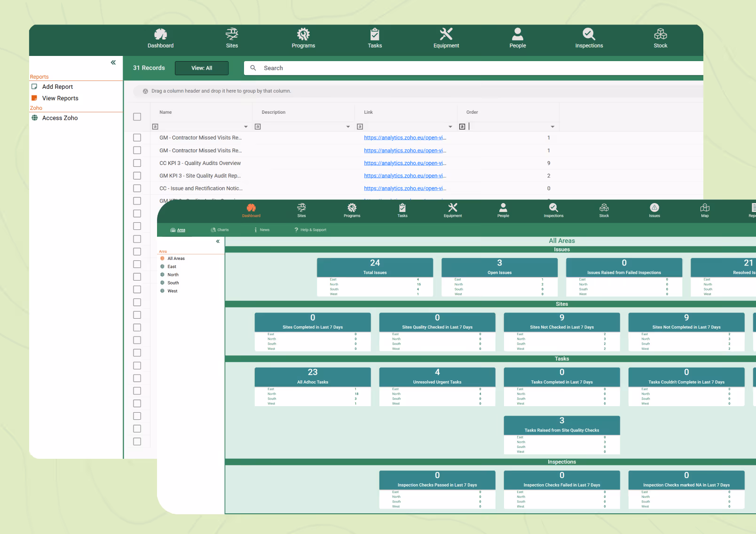
Task: Open Inspections in the front window navbar
Action: 553,210
